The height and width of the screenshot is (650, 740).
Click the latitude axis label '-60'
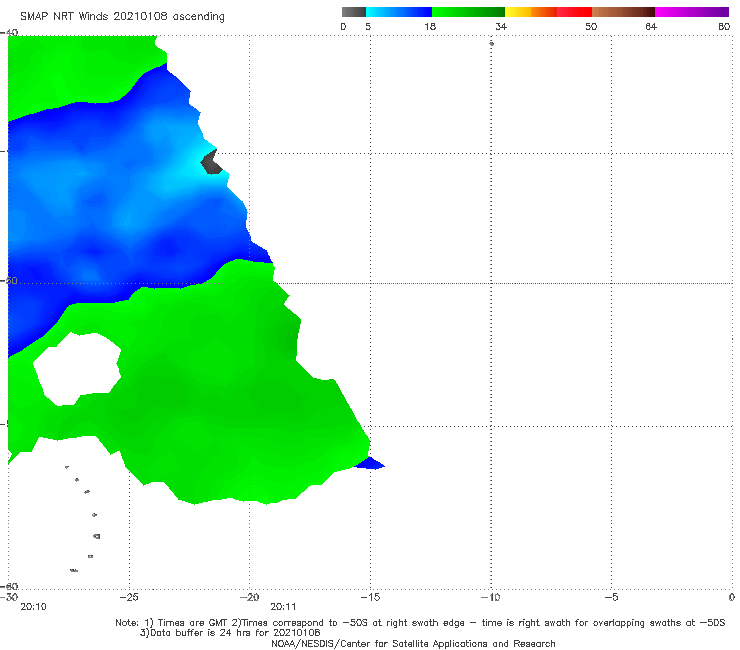[9, 586]
